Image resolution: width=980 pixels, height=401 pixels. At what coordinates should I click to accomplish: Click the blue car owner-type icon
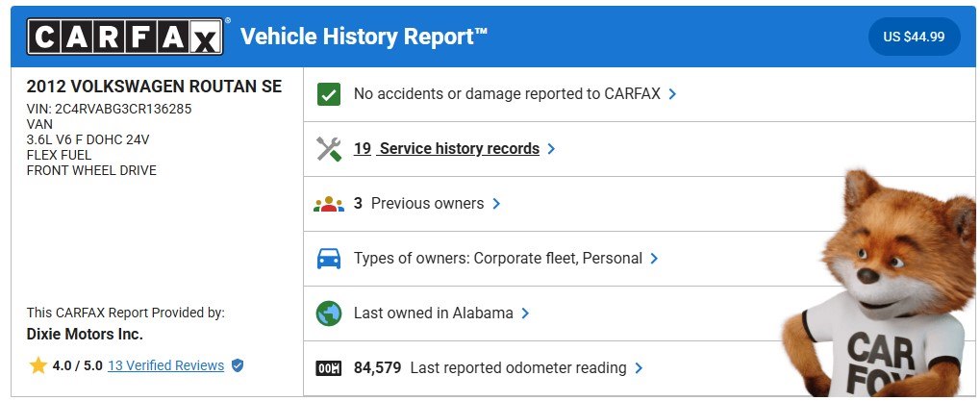pos(329,259)
